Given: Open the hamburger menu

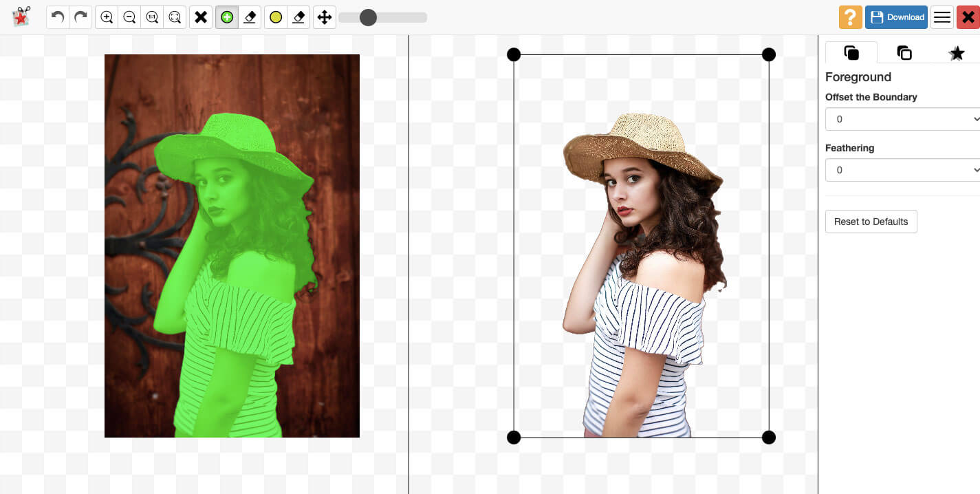Looking at the screenshot, I should [941, 17].
